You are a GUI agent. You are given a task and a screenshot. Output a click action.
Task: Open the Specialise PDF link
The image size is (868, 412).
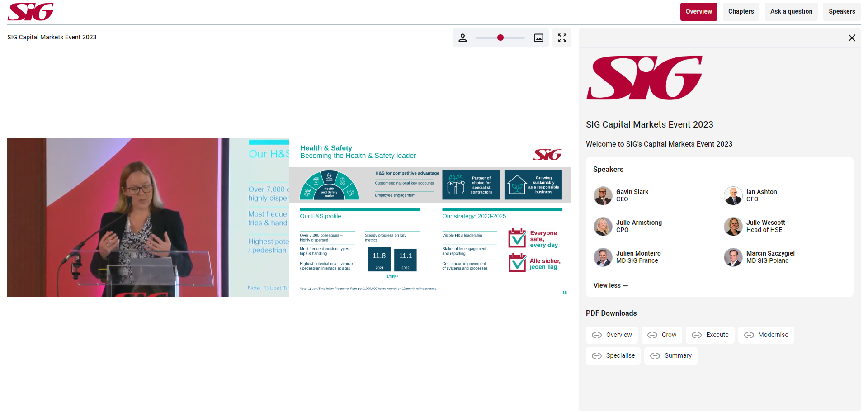click(613, 356)
